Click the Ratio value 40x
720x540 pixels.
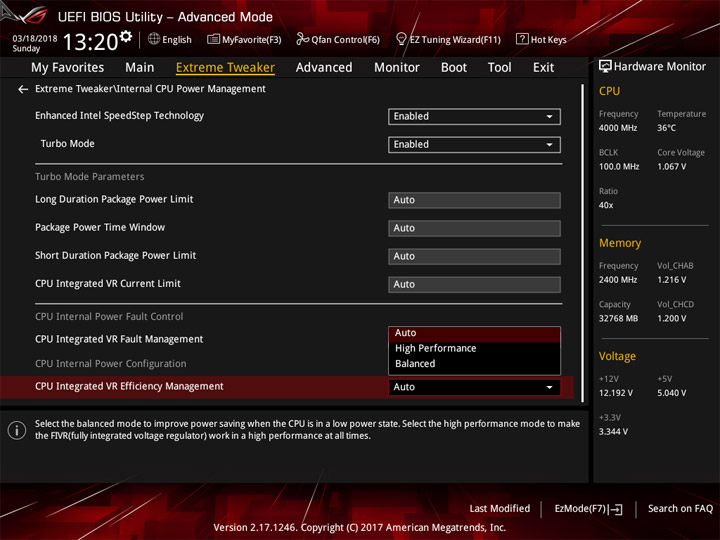coord(606,205)
